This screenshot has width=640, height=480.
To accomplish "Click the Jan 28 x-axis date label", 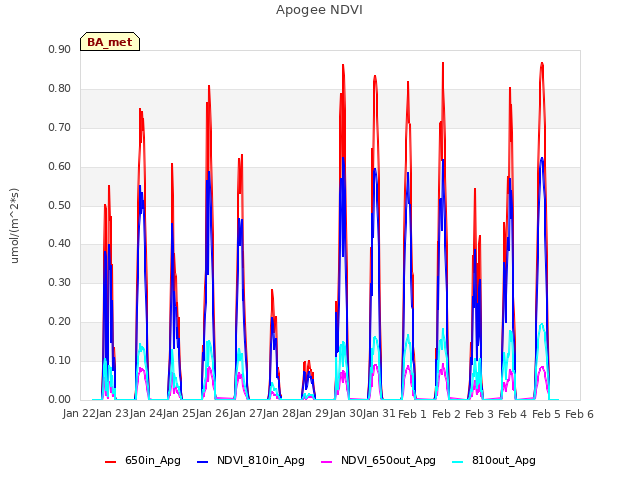I will 279,413.
